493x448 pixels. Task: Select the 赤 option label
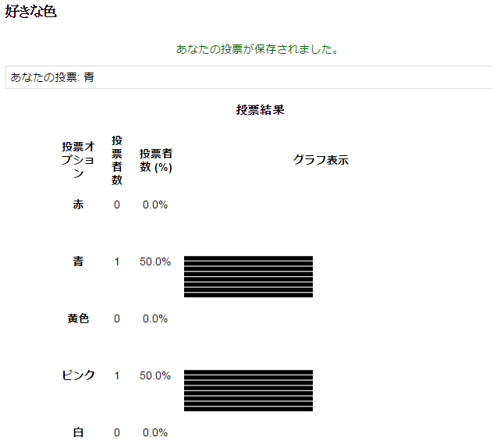tap(78, 204)
